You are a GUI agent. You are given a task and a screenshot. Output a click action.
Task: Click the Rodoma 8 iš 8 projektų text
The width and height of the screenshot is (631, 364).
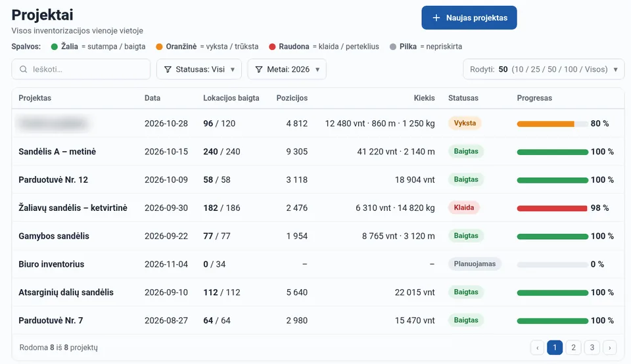[x=58, y=348]
